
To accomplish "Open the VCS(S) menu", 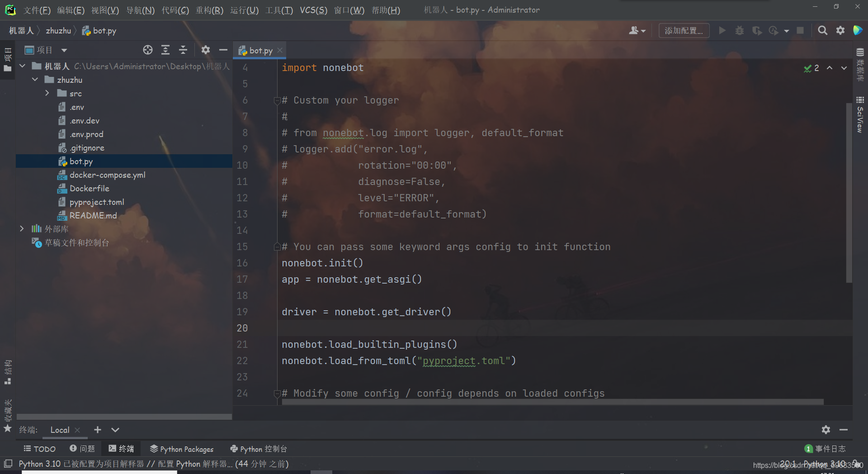I will (314, 10).
